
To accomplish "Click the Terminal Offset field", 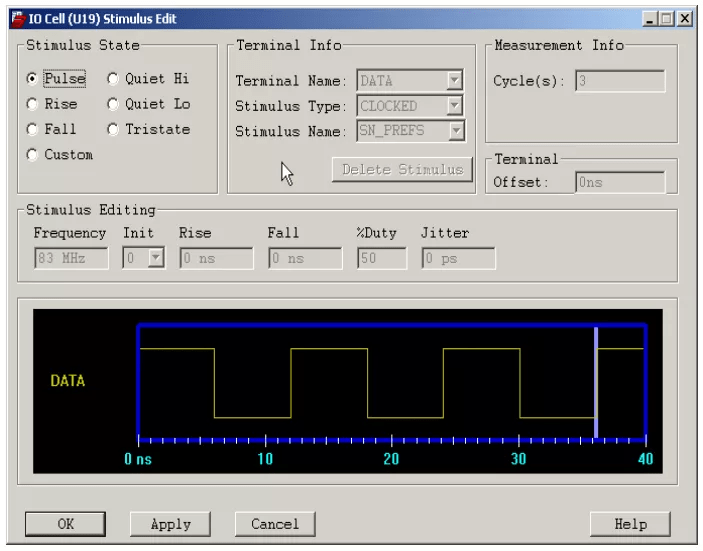I will [x=620, y=182].
